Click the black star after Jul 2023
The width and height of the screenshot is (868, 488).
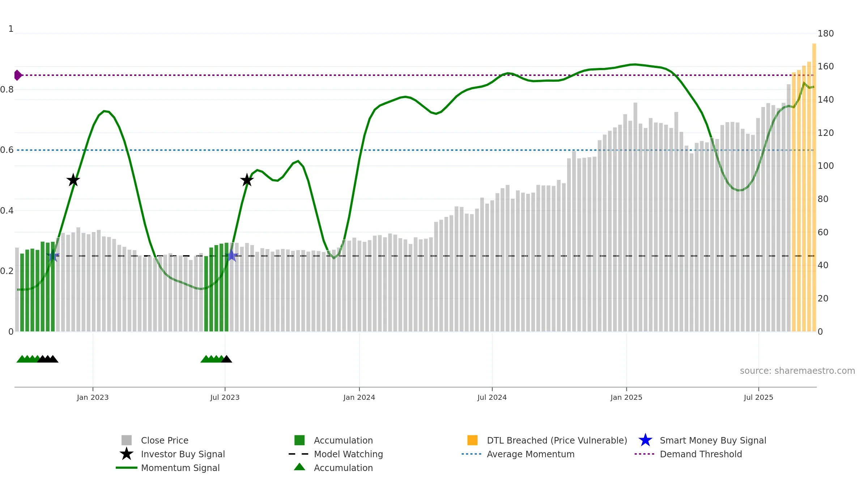click(x=247, y=180)
